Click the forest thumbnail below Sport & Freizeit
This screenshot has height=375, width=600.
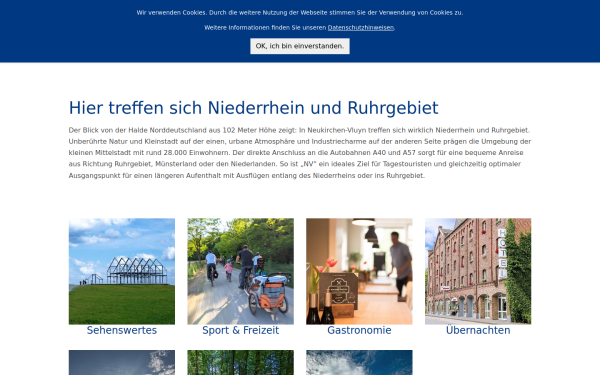pyautogui.click(x=240, y=362)
